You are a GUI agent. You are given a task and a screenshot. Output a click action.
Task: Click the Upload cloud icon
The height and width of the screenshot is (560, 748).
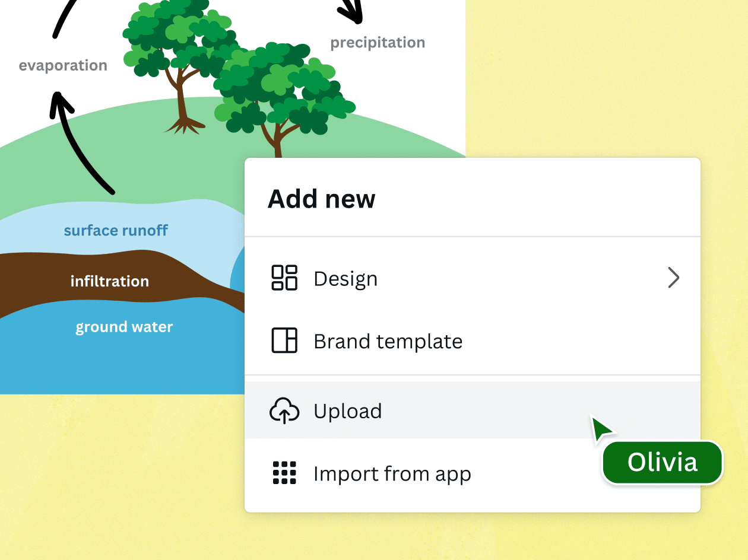(x=284, y=411)
